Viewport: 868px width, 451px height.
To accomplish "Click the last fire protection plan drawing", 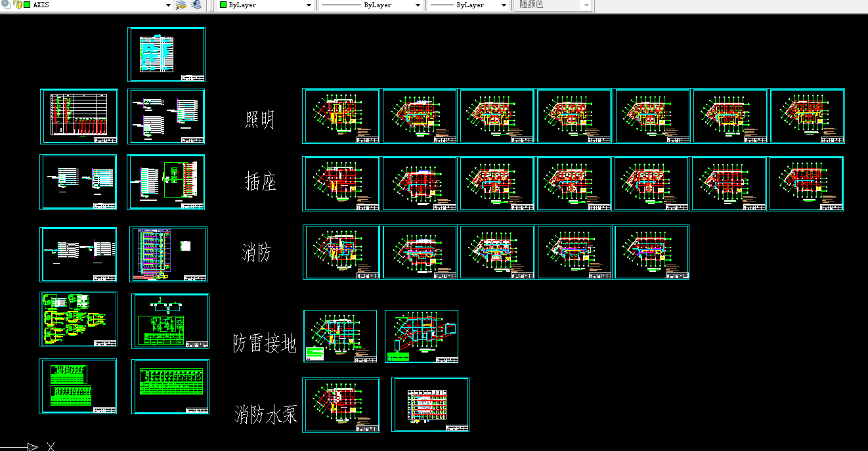I will (651, 252).
